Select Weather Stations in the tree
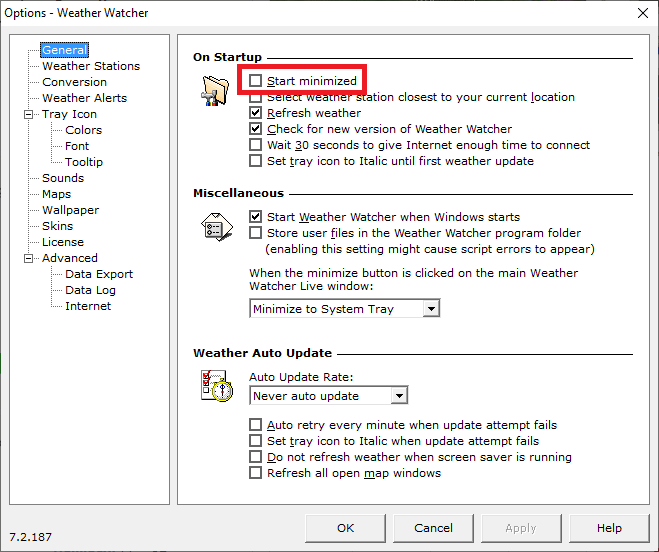 [90, 66]
